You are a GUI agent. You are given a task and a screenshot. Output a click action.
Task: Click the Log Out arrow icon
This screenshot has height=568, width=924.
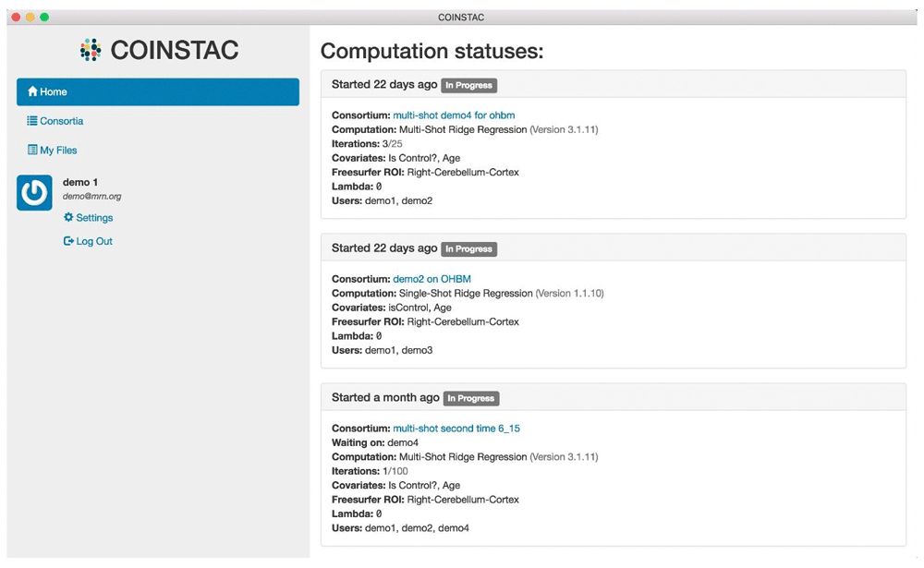click(x=69, y=241)
